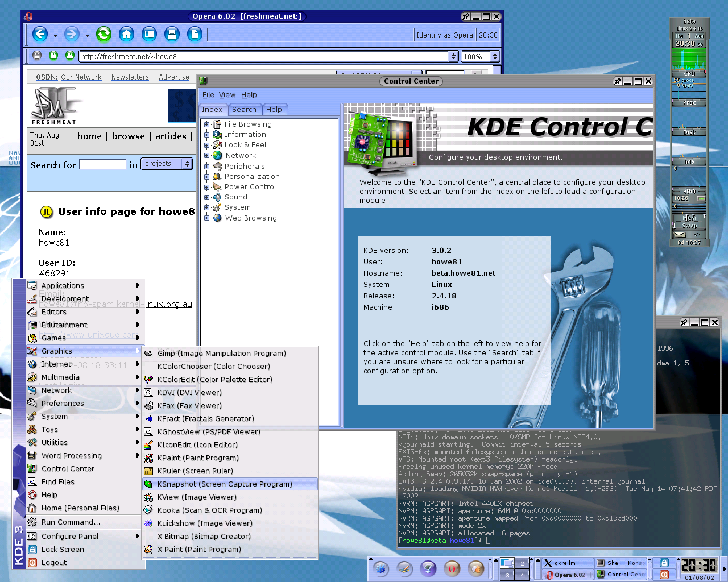Image resolution: width=728 pixels, height=582 pixels.
Task: Select Shell - Konsole taskbar entry
Action: [x=621, y=563]
